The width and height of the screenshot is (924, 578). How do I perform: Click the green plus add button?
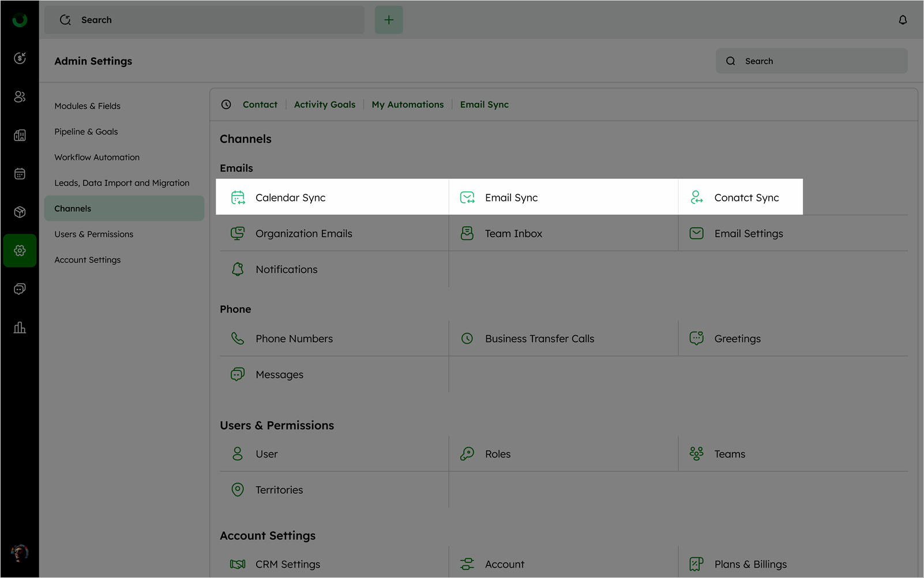(x=389, y=20)
